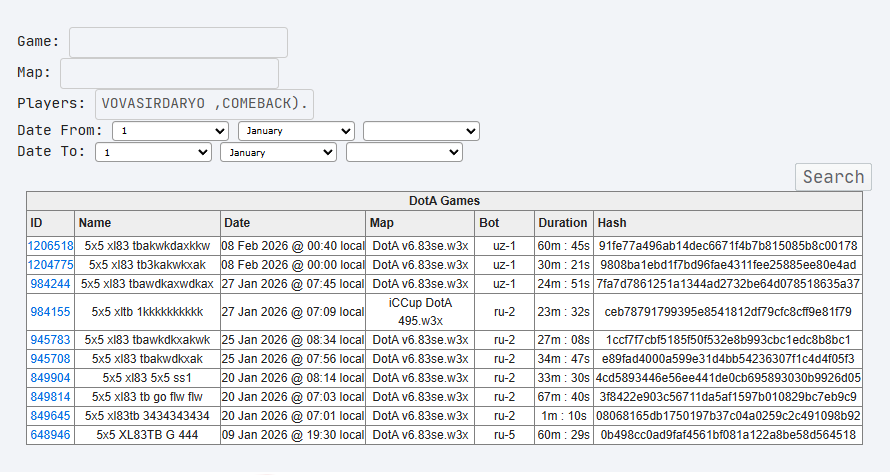Screen dimensions: 890x475
Task: Open game ID 984244 link
Action: [51, 284]
